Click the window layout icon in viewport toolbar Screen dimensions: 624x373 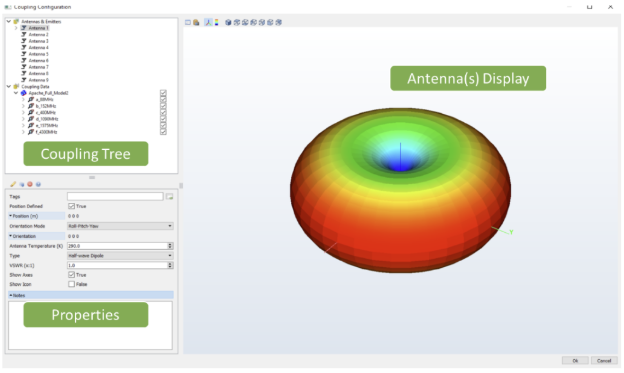[x=188, y=22]
